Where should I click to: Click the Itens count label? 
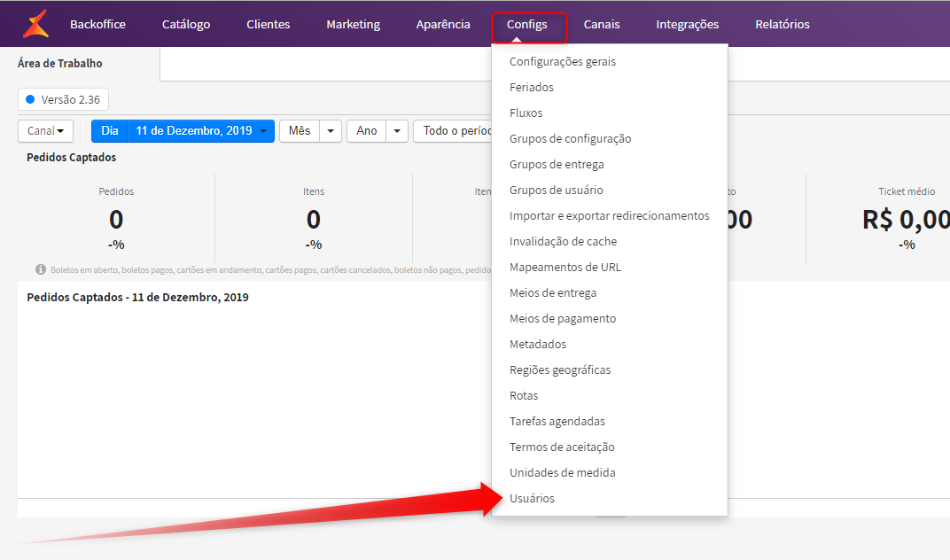[313, 191]
